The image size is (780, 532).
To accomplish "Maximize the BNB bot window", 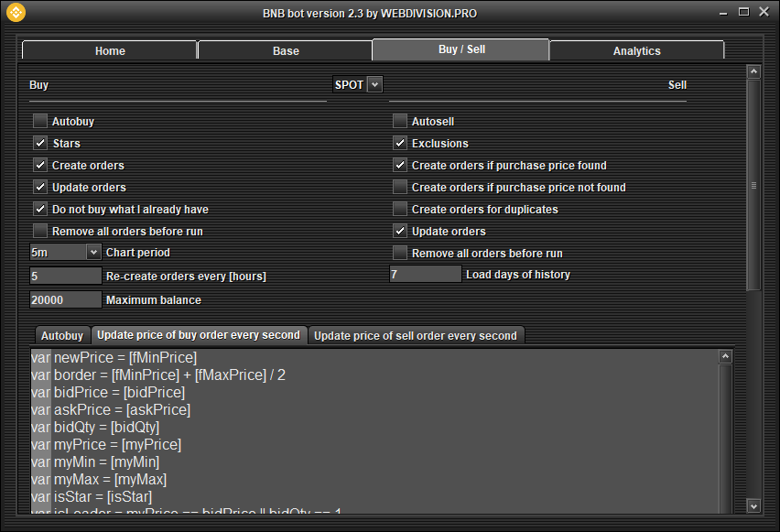I will [x=742, y=12].
